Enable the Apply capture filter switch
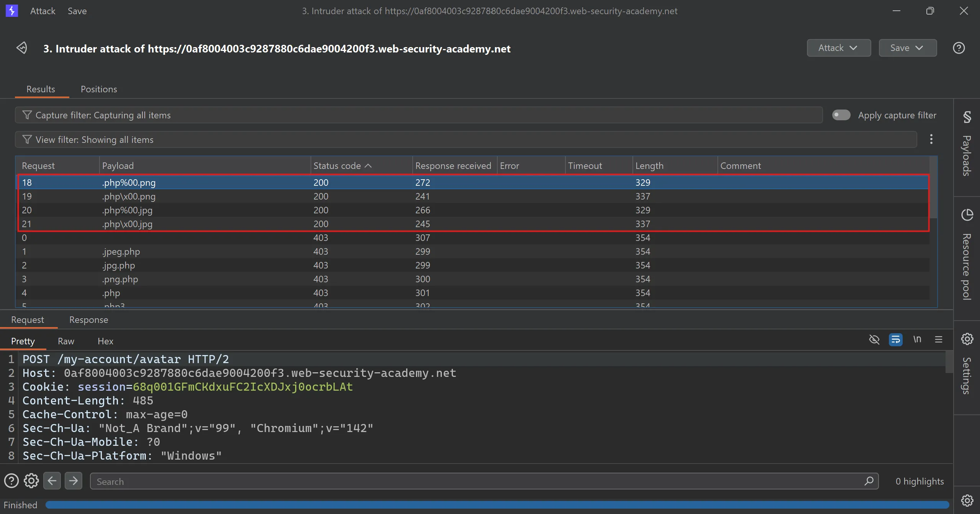Image resolution: width=980 pixels, height=514 pixels. coord(841,115)
